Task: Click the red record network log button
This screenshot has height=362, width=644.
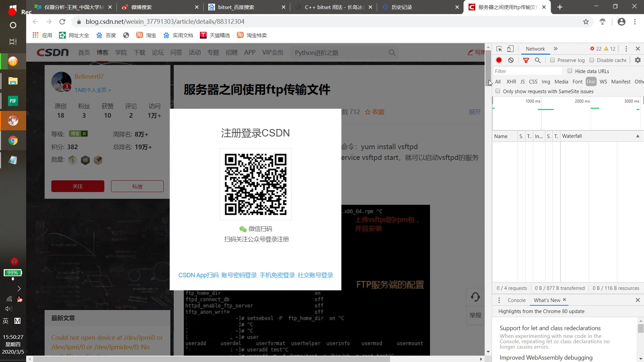Action: pyautogui.click(x=499, y=60)
